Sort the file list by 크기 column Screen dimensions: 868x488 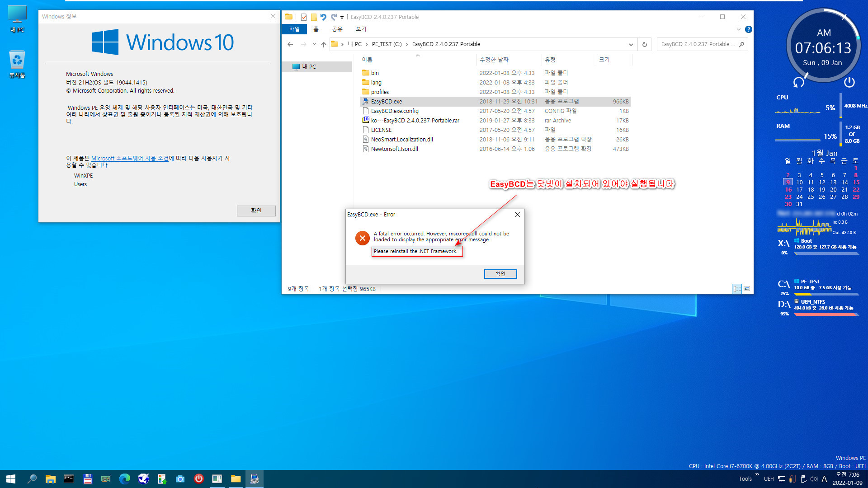613,60
